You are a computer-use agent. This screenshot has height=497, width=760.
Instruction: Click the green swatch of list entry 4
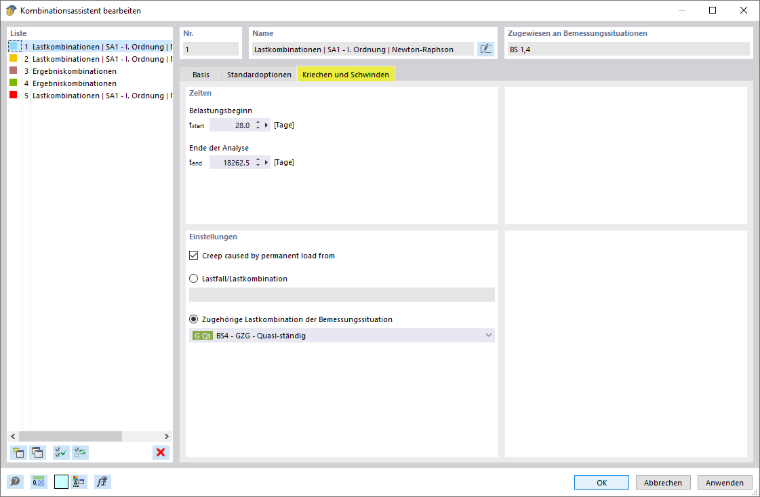(14, 82)
